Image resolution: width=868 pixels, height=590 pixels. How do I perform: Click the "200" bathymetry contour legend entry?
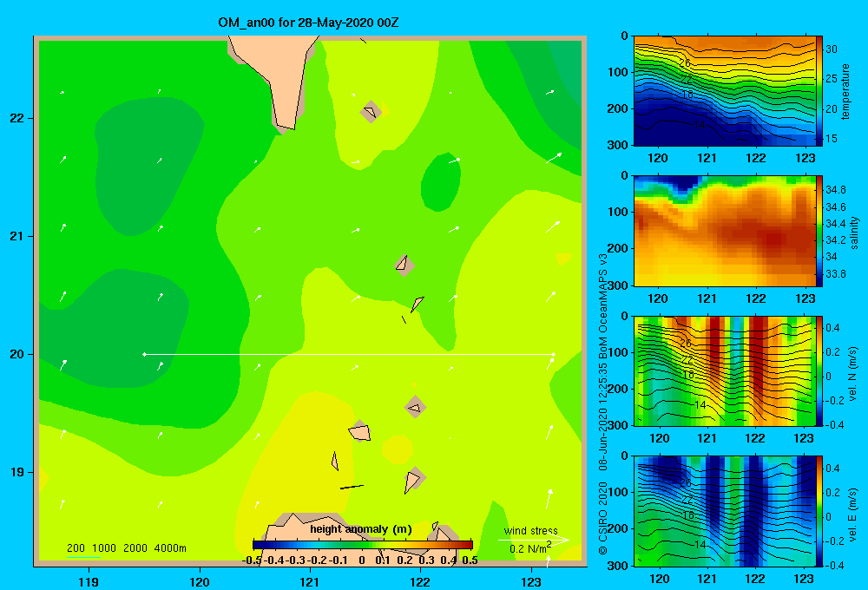click(76, 548)
